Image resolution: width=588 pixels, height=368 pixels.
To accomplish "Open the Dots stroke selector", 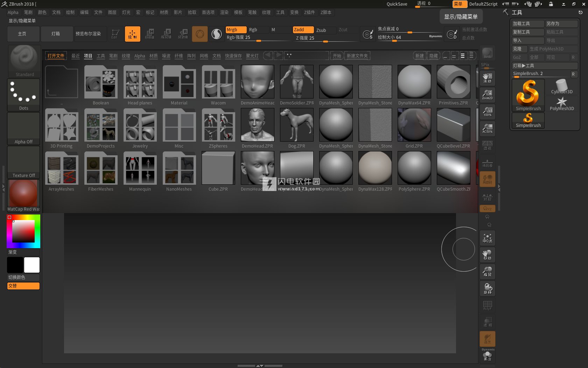I will pyautogui.click(x=24, y=95).
